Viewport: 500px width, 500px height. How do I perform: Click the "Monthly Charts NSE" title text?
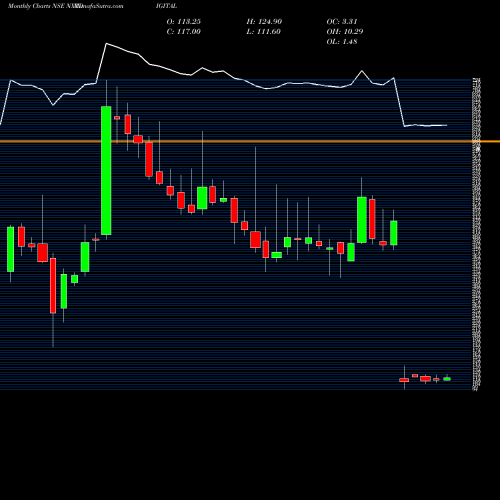tap(37, 6)
